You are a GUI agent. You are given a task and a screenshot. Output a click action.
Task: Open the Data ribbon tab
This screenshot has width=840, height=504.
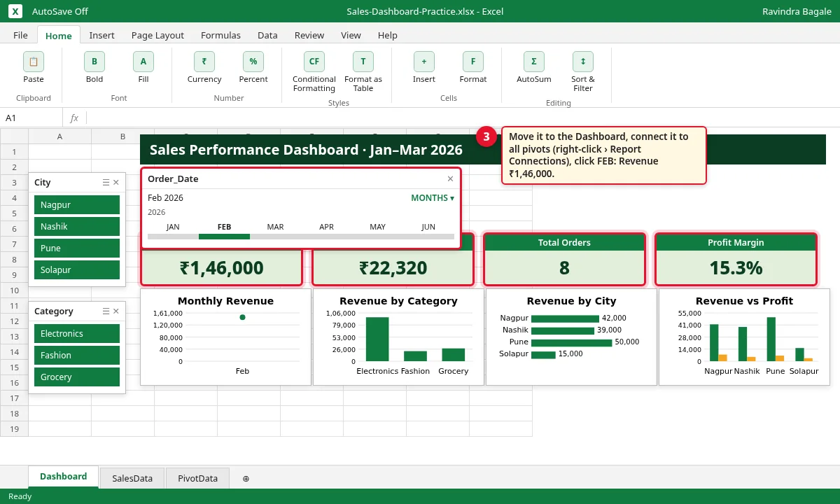(x=267, y=35)
